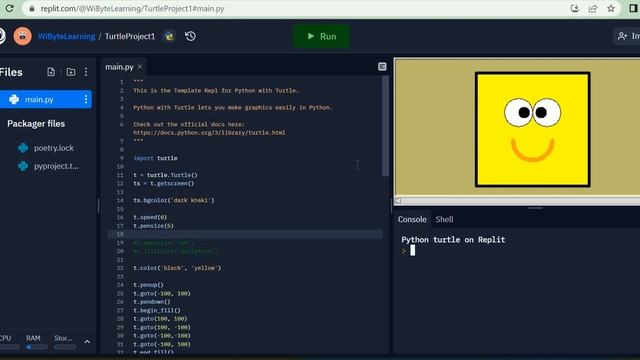Open pyproject.toml file
The width and height of the screenshot is (640, 360).
[x=56, y=166]
